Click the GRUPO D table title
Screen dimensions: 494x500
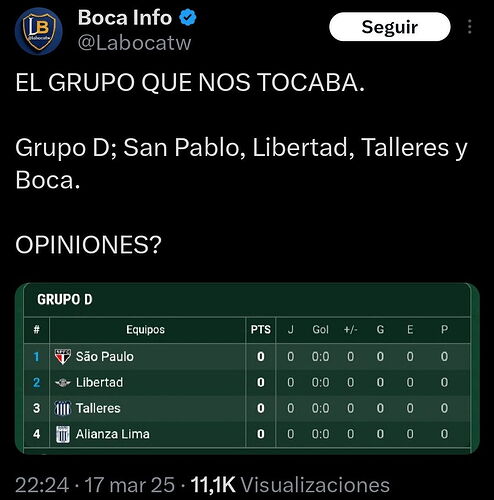pyautogui.click(x=65, y=299)
